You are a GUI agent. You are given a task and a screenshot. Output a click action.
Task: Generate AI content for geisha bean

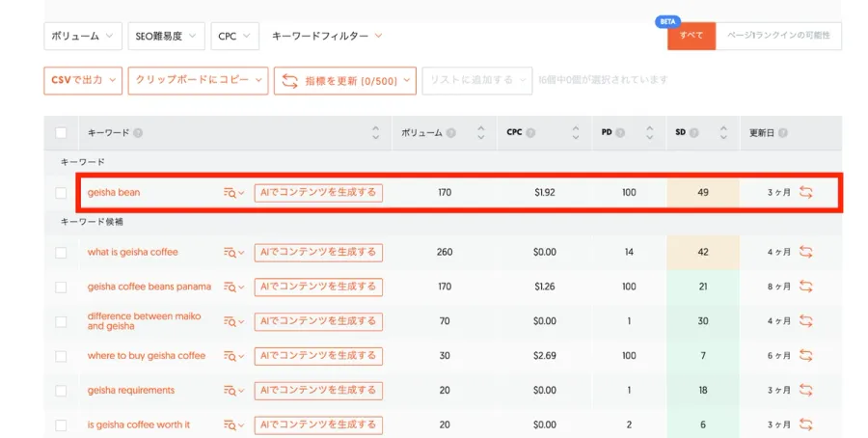tap(318, 193)
